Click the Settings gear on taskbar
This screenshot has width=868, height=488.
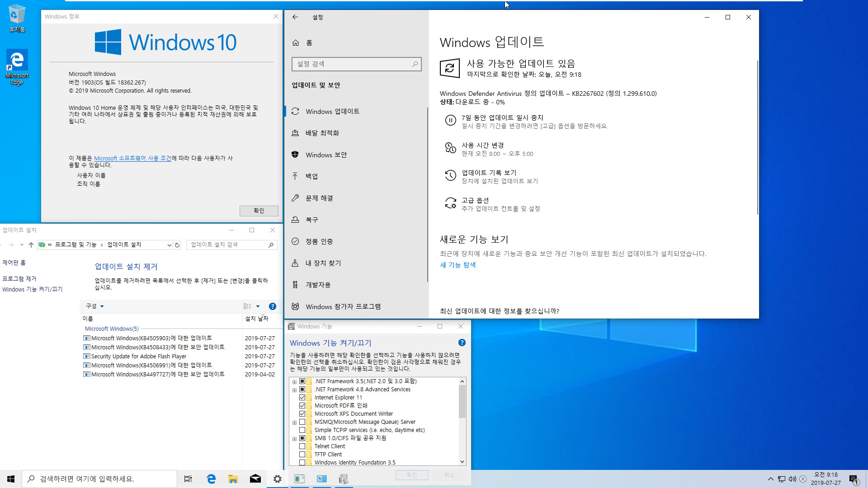coord(278,479)
